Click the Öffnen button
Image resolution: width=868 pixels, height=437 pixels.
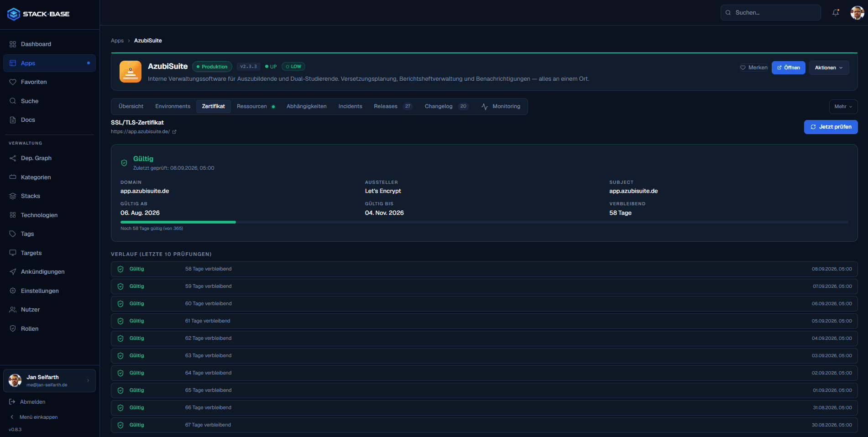click(788, 68)
